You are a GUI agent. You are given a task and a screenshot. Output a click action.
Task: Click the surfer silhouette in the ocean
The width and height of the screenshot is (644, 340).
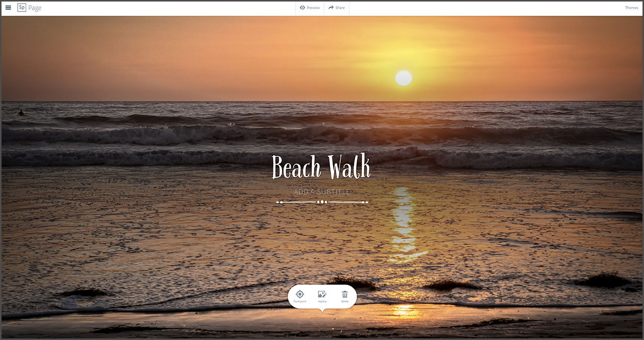click(21, 113)
